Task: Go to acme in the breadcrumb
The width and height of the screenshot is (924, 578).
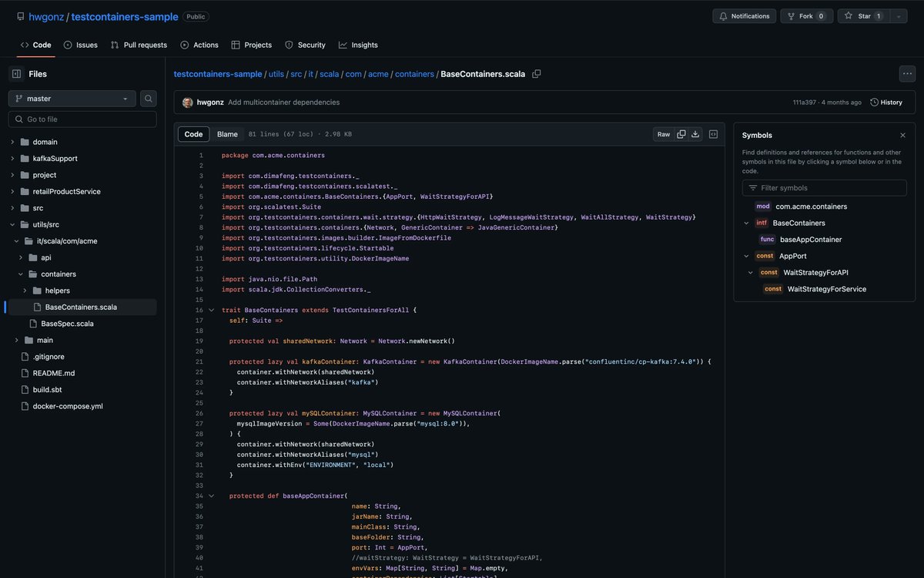Action: click(x=378, y=74)
